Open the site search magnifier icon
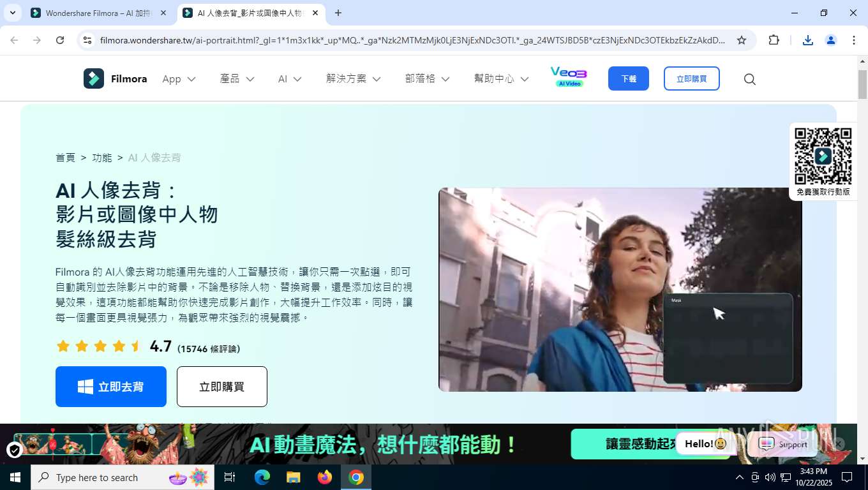Viewport: 868px width, 490px height. tap(750, 79)
